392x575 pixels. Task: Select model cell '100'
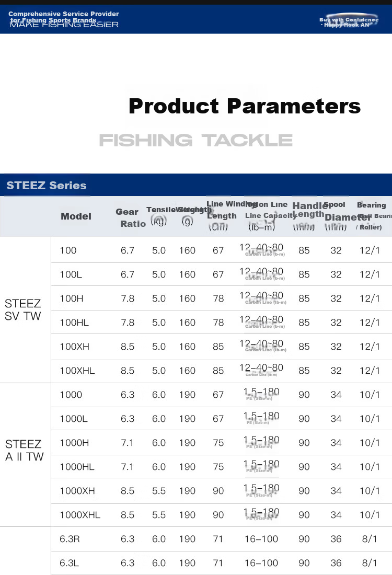(68, 250)
